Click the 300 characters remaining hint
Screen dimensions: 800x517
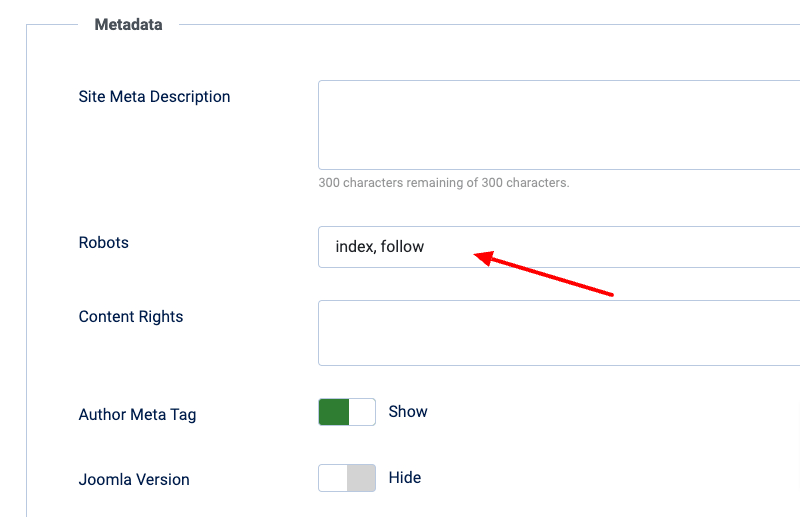pyautogui.click(x=443, y=183)
